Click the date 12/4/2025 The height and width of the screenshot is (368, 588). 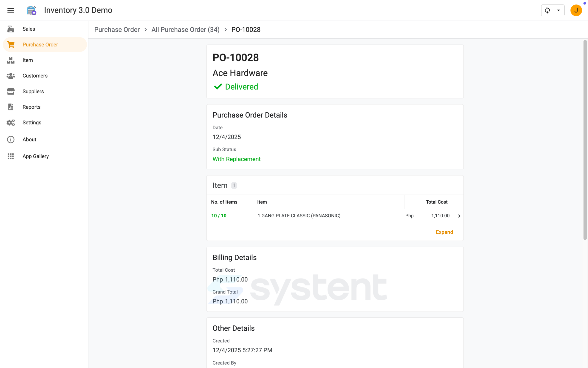pyautogui.click(x=227, y=137)
